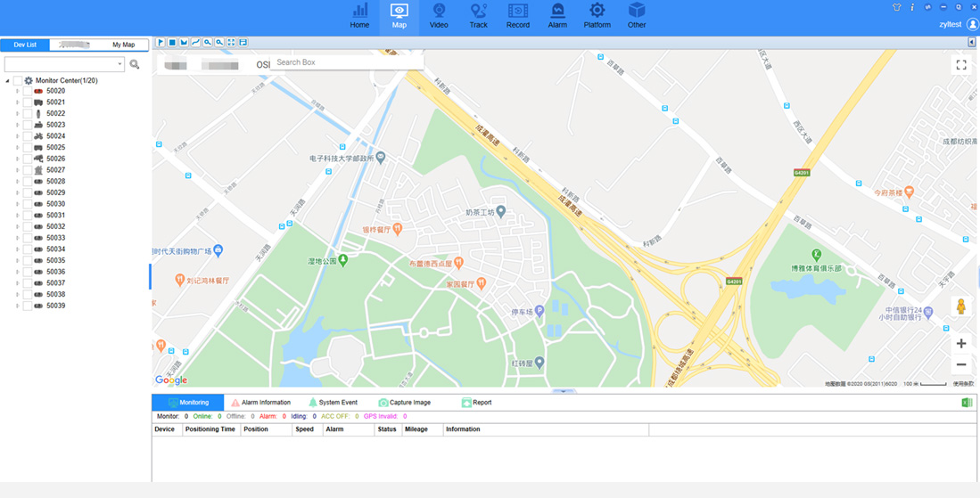Zoom in the map with plus button
Screen dimensions: 980x498
[961, 344]
